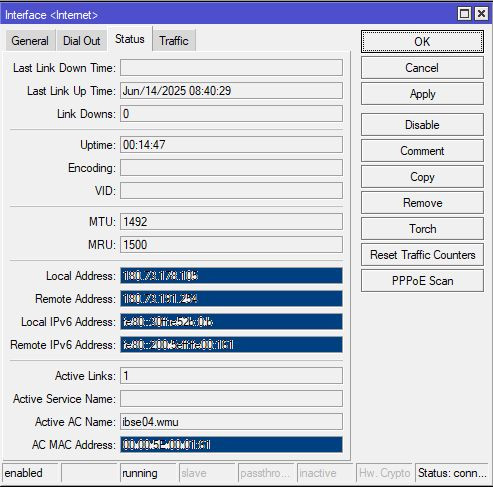Screen dimensions: 493x487
Task: Maximize the Interface window
Action: coord(464,14)
